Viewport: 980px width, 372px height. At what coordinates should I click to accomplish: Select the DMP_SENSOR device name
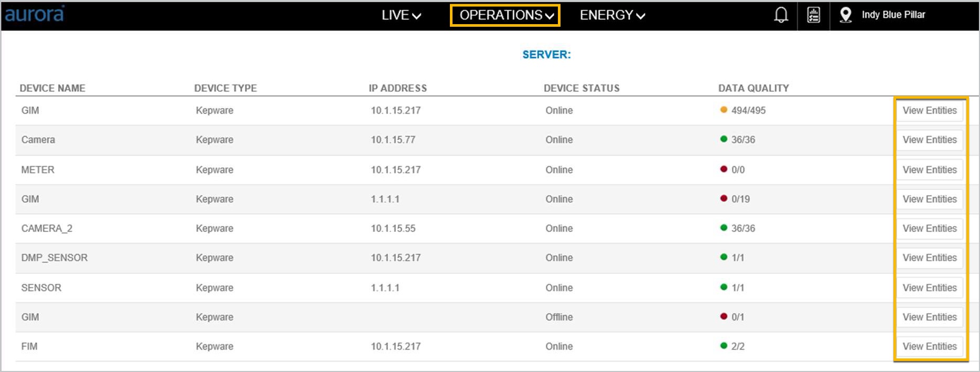click(x=55, y=258)
